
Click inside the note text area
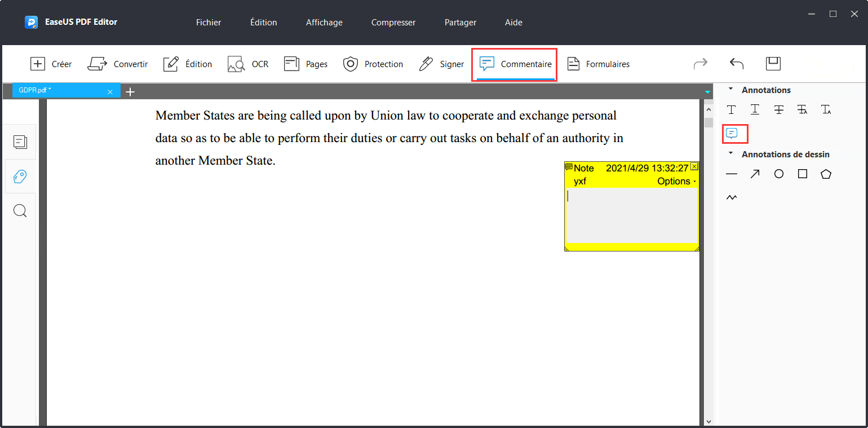point(632,215)
